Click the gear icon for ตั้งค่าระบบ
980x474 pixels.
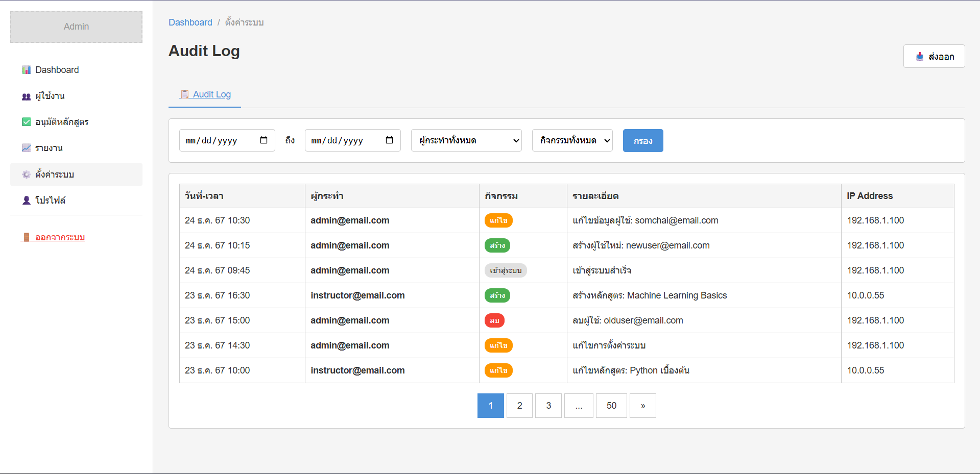tap(26, 174)
